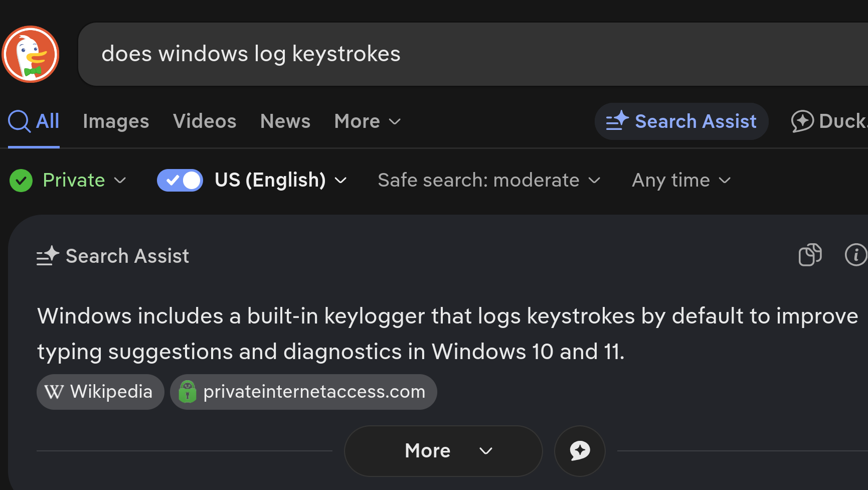Expand the US (English) region dropdown
This screenshot has height=490, width=868.
click(x=281, y=180)
